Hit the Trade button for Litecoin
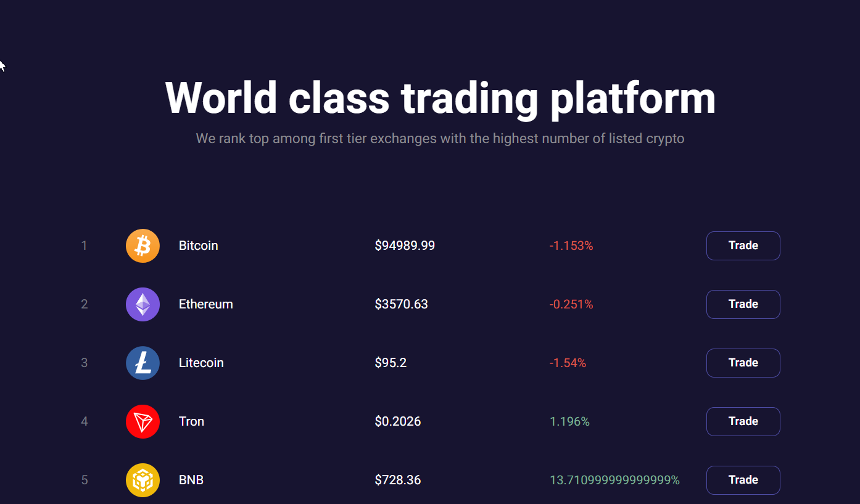860x504 pixels. [x=743, y=363]
